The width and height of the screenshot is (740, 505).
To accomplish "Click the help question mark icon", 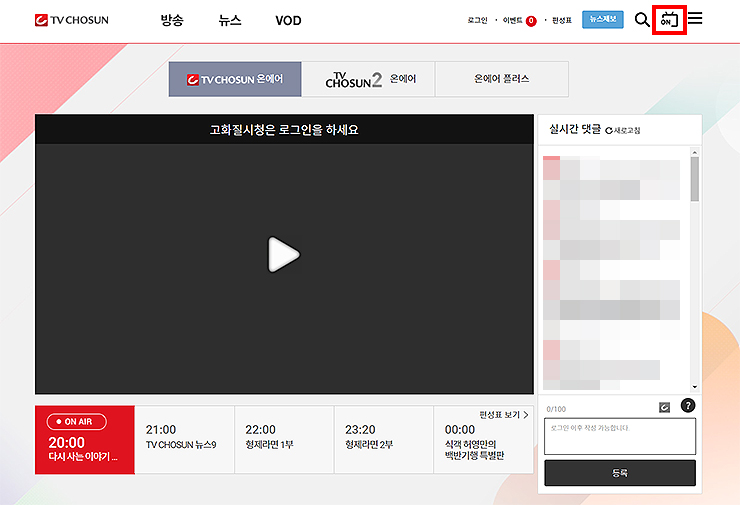I will click(x=688, y=405).
